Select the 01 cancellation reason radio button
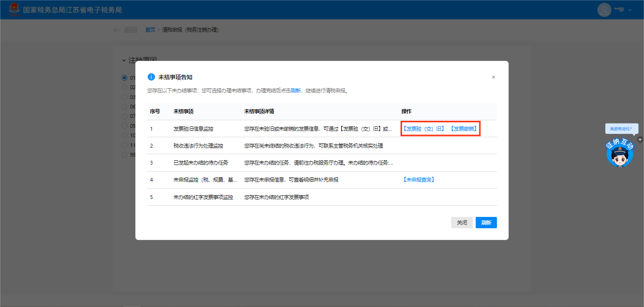Screen dimensions: 644x307 (124, 78)
